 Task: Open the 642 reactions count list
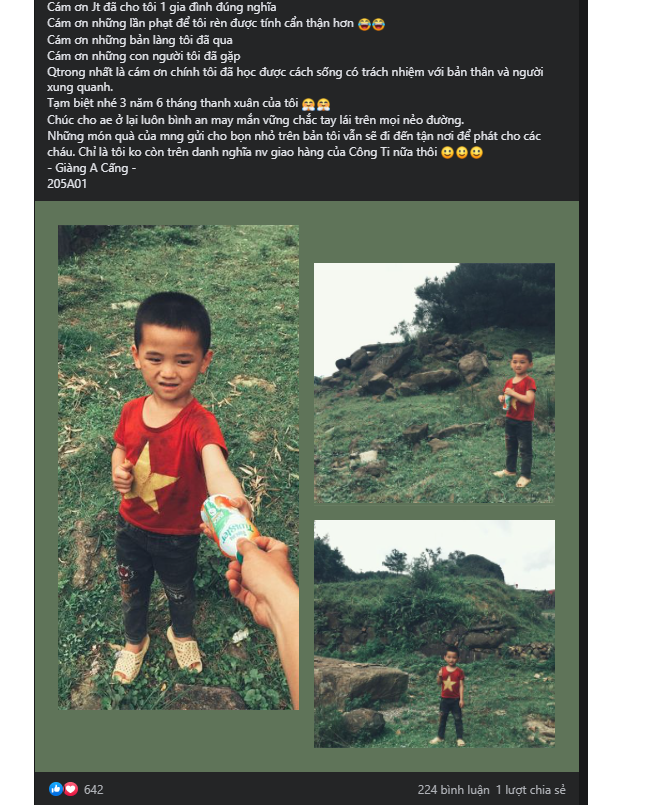tap(94, 790)
